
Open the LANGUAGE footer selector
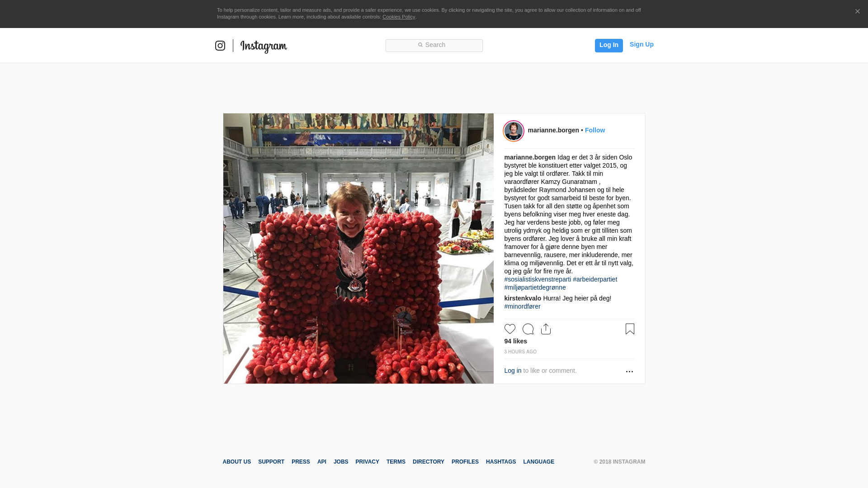[538, 462]
